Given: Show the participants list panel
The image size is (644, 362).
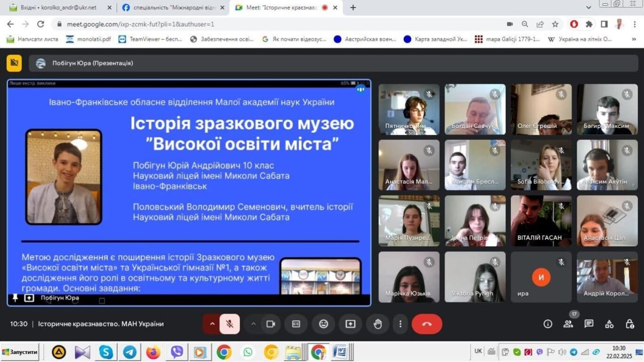Looking at the screenshot, I should (x=568, y=324).
